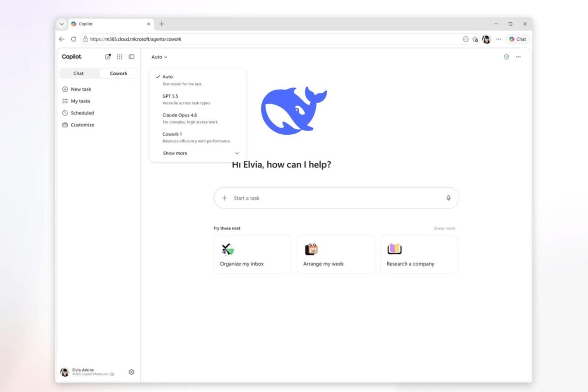This screenshot has height=392, width=588.
Task: Open settings gear icon in sidebar footer
Action: click(131, 372)
